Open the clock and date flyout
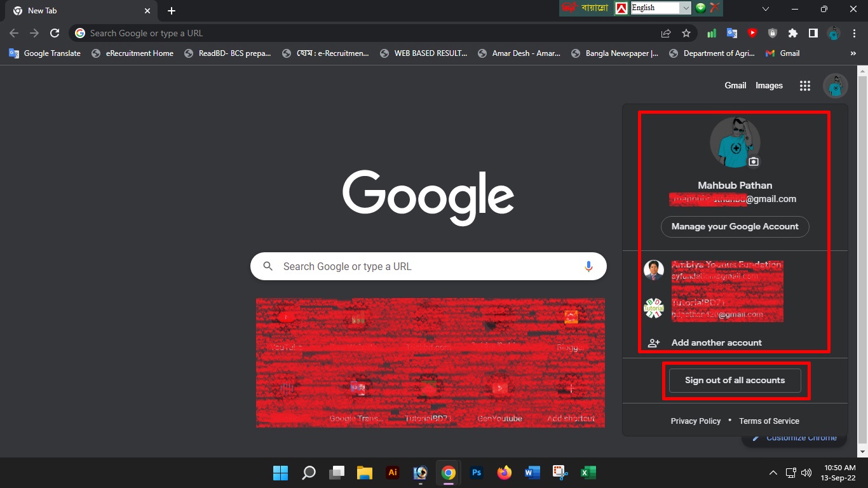This screenshot has width=868, height=488. 839,473
